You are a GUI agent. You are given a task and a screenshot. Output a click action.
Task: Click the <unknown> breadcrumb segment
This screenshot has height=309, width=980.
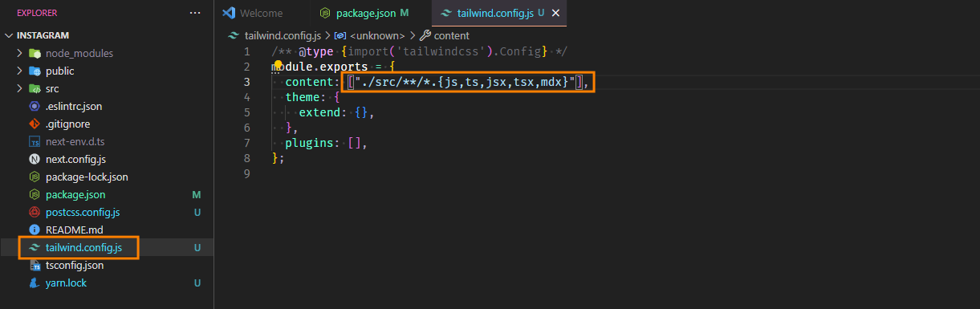pyautogui.click(x=377, y=35)
